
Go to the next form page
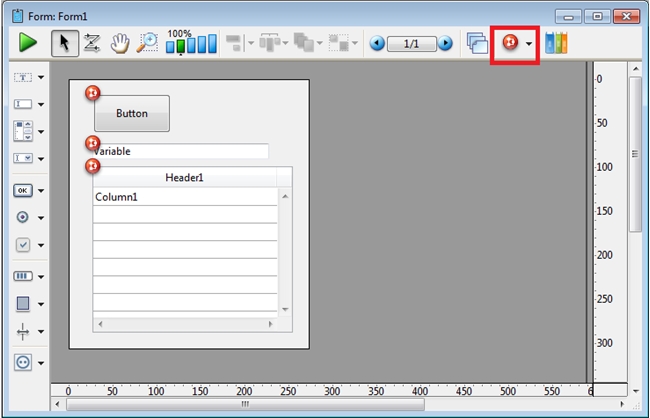point(445,43)
